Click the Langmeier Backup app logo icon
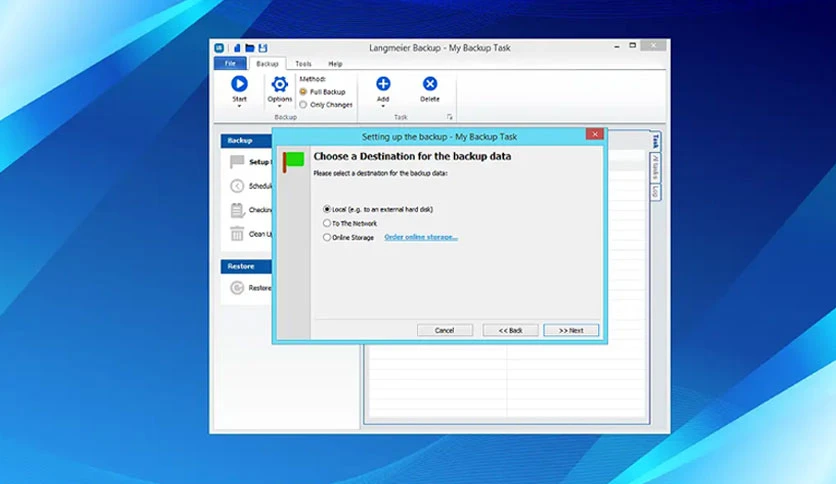This screenshot has height=484, width=836. (x=219, y=48)
